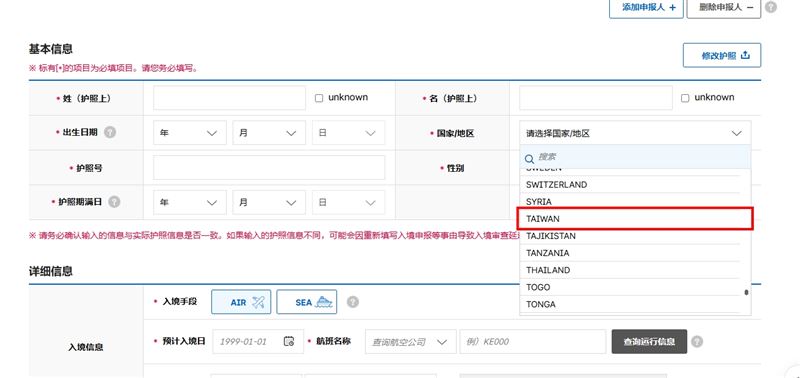This screenshot has width=800, height=378.
Task: Click the help icon next to 护照期满日
Action: coord(114,202)
